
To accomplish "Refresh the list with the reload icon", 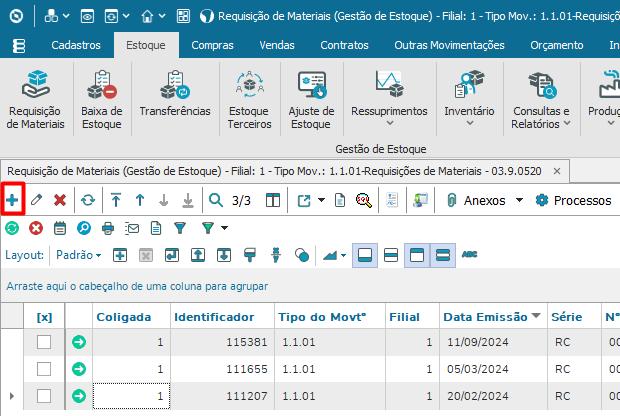I will 88,200.
